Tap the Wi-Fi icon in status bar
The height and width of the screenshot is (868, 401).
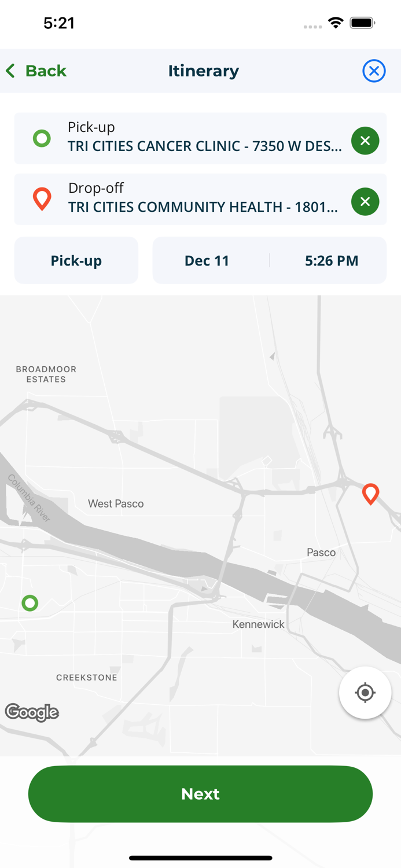[x=336, y=24]
